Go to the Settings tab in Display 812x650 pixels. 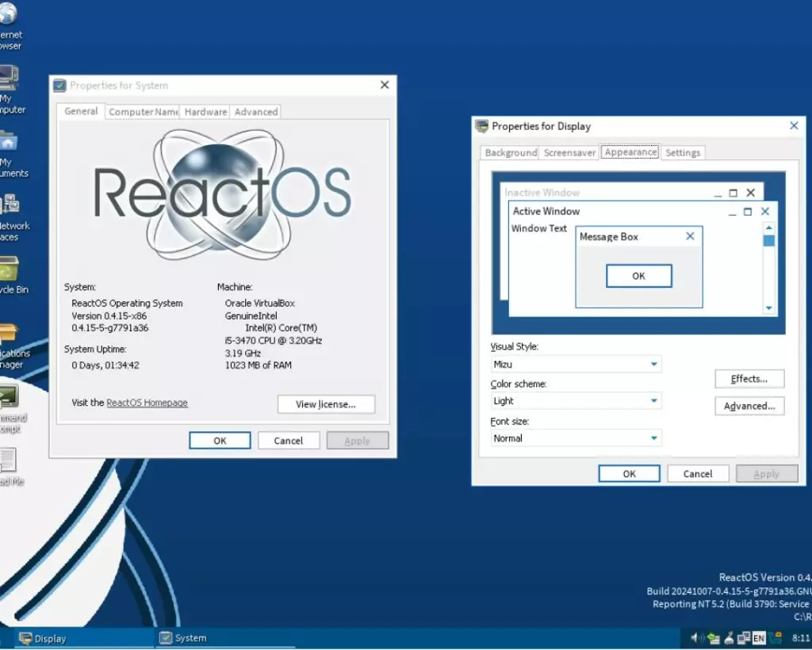[x=683, y=153]
